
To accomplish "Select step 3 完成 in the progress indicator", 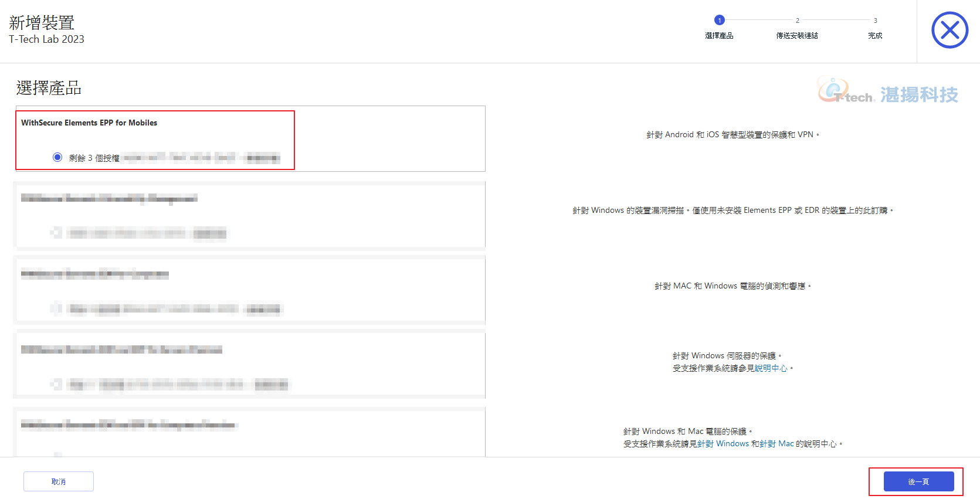I will pyautogui.click(x=875, y=27).
